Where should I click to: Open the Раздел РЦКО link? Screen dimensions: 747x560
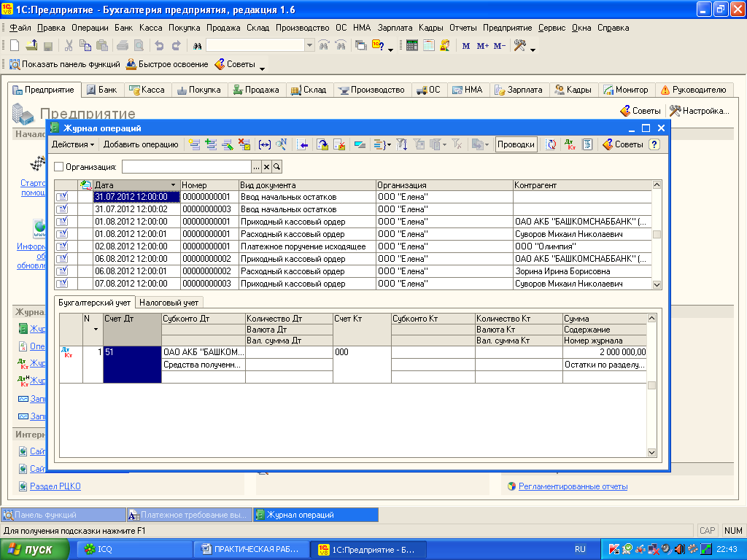(55, 486)
